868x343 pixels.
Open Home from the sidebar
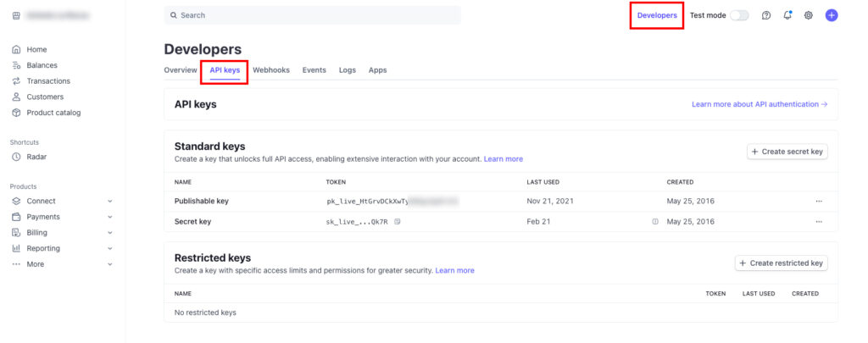36,49
